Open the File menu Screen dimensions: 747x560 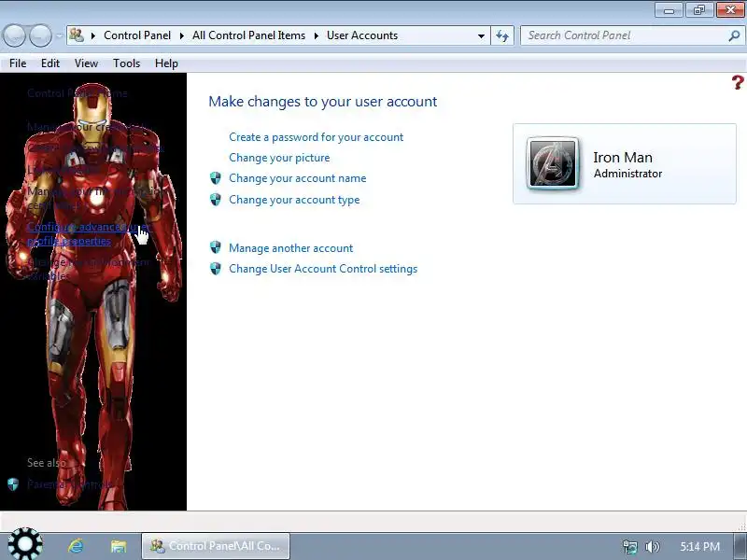[x=18, y=63]
